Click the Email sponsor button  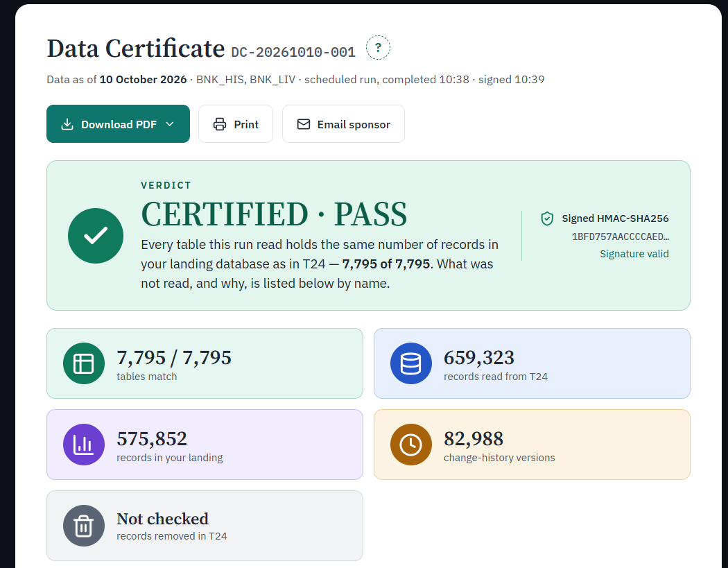[344, 124]
